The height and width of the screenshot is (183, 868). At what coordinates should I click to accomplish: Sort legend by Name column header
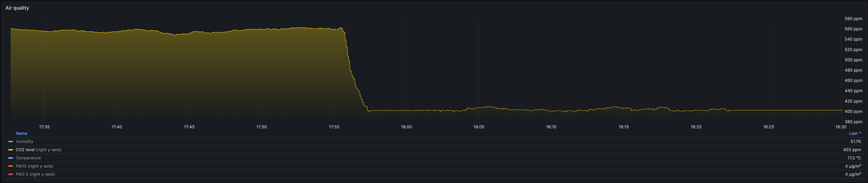(21, 133)
